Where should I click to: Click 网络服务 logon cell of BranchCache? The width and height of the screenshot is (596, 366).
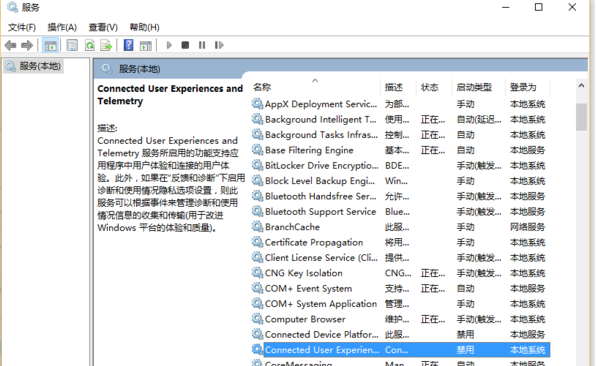528,227
